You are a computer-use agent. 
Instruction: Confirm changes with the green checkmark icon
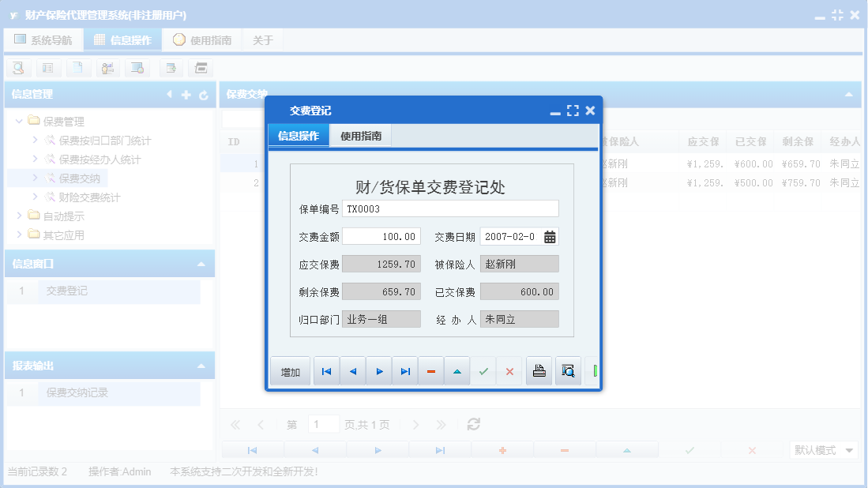tap(483, 370)
